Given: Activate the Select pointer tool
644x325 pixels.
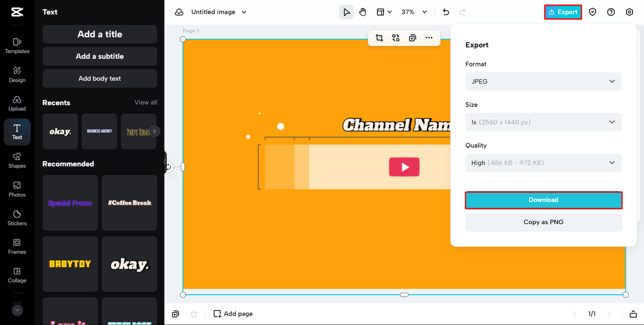Looking at the screenshot, I should (346, 12).
